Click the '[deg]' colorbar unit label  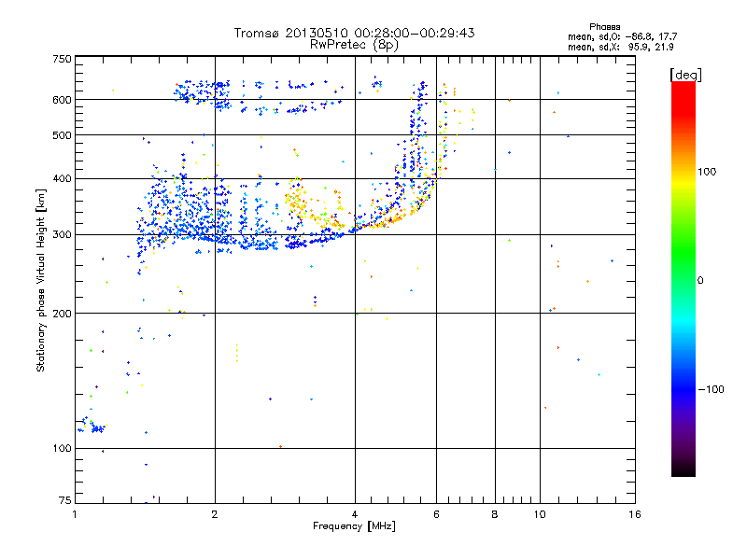tap(685, 75)
